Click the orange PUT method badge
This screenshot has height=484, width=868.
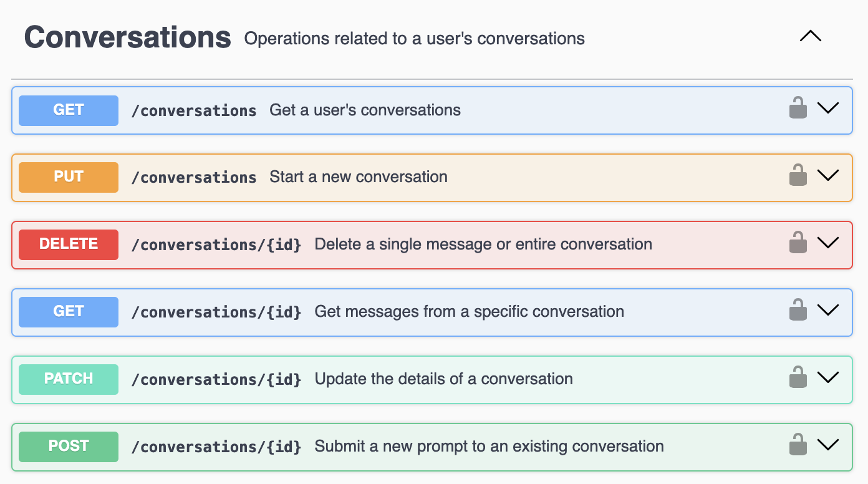[x=69, y=177]
